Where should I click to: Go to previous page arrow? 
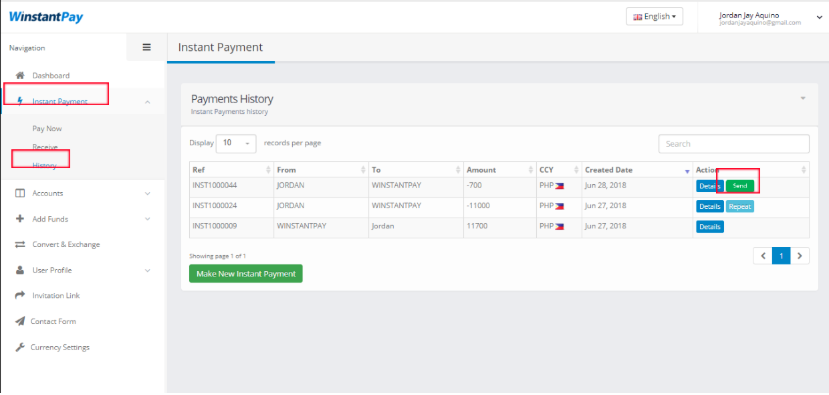763,256
